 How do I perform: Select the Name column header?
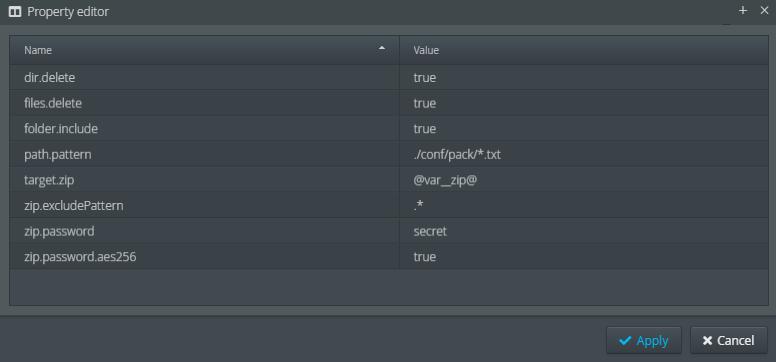click(204, 50)
